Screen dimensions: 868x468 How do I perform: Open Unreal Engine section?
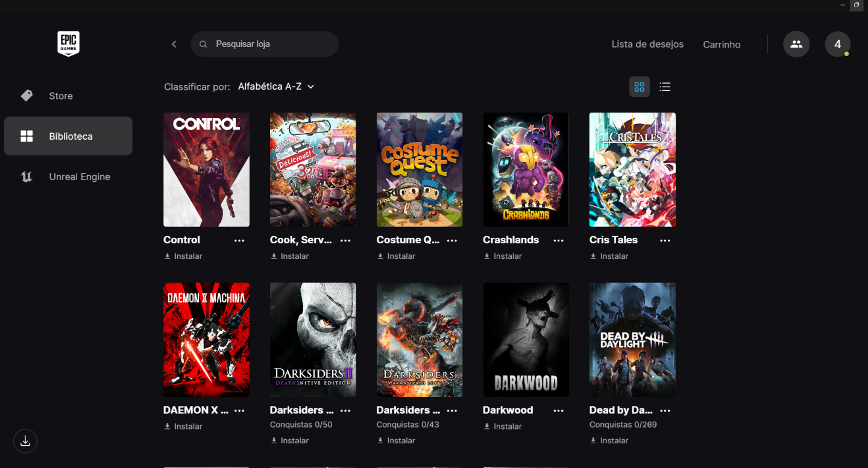click(x=68, y=176)
